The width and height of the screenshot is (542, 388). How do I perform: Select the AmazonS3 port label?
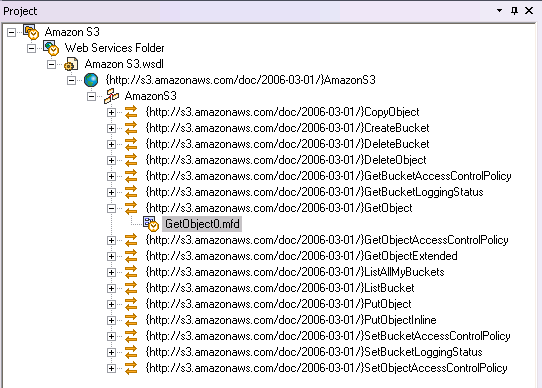pyautogui.click(x=151, y=96)
